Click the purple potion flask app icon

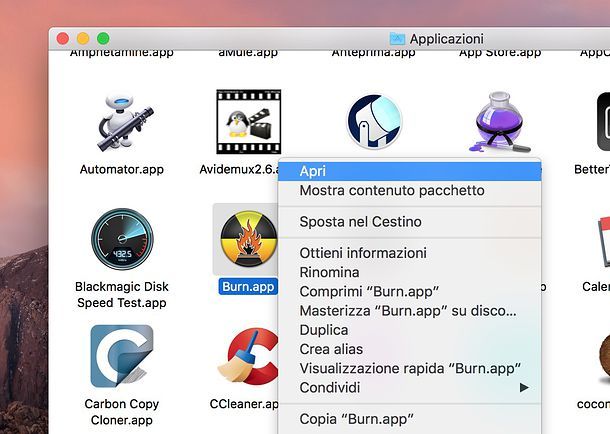(499, 122)
